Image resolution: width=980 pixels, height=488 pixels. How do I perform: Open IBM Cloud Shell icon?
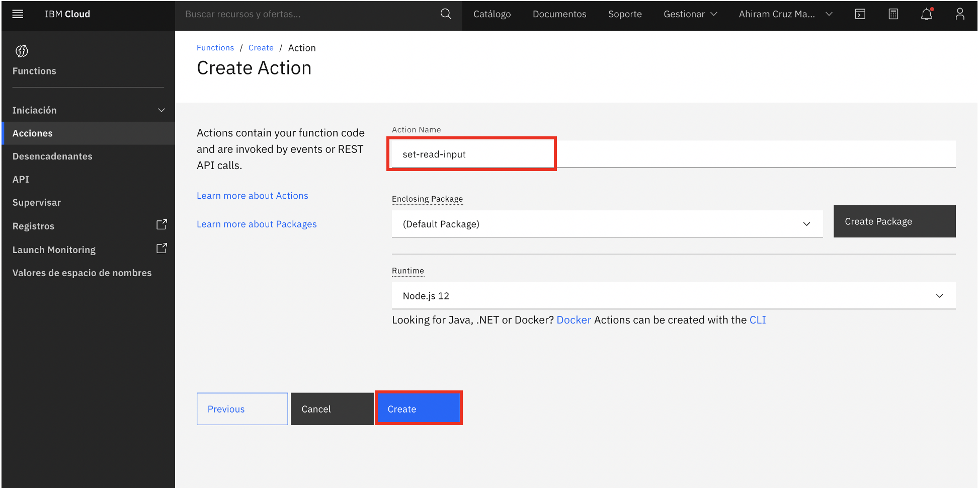click(x=860, y=14)
